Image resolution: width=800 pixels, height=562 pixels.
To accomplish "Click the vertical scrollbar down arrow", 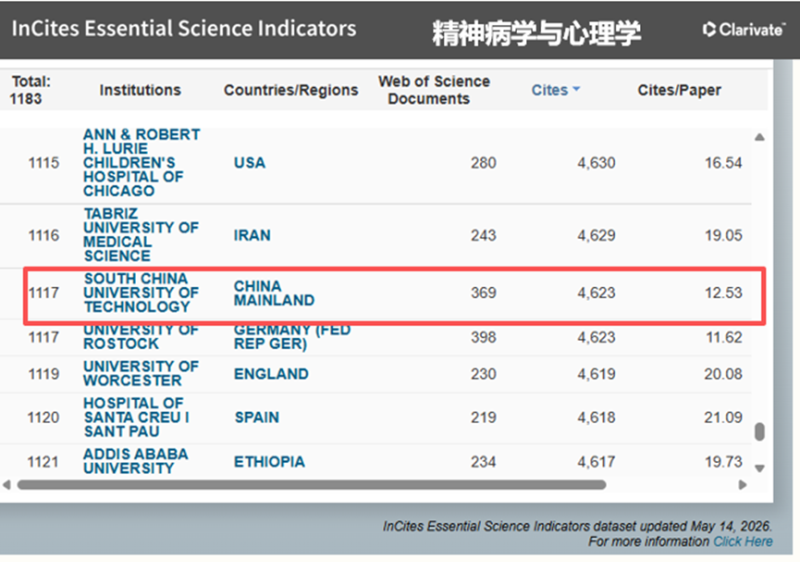I will (759, 468).
